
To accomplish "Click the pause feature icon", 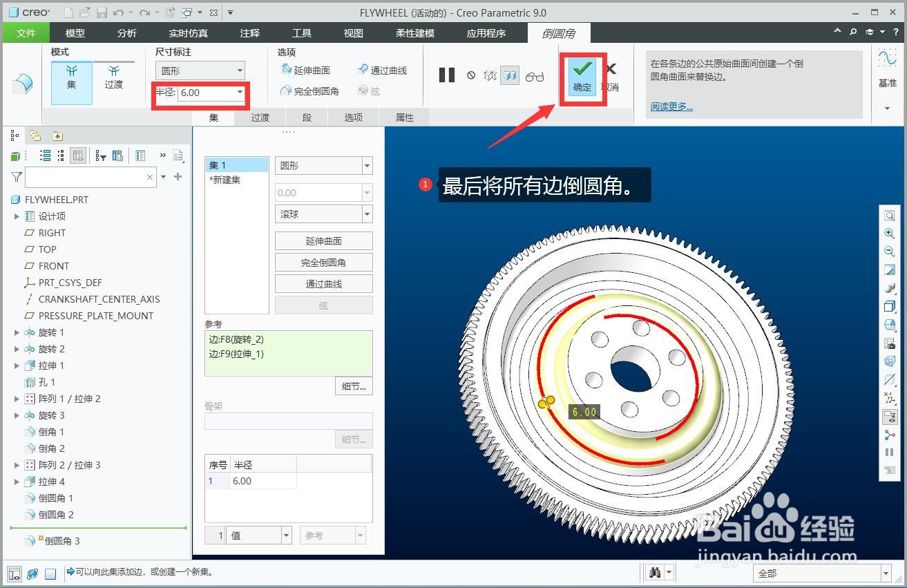I will click(447, 75).
